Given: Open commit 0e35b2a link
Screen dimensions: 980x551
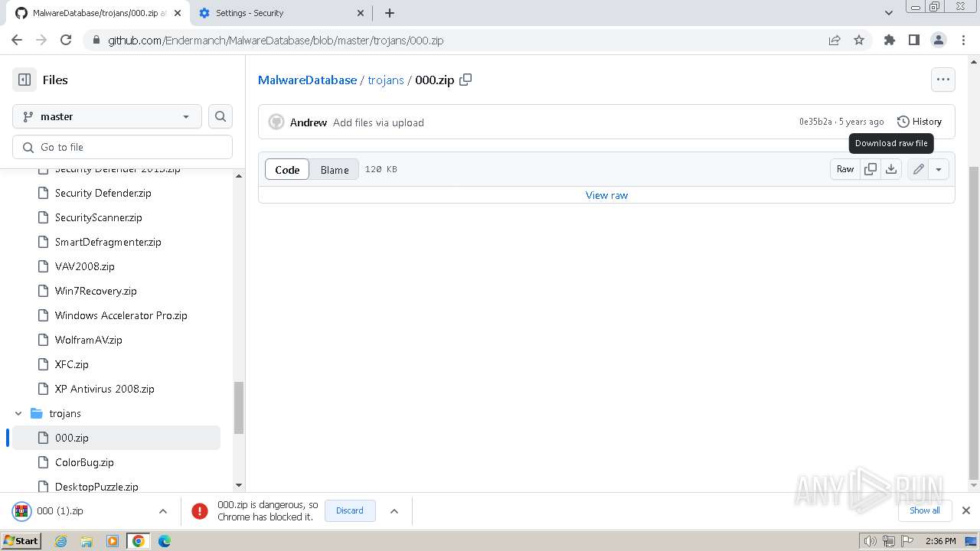Looking at the screenshot, I should 815,122.
